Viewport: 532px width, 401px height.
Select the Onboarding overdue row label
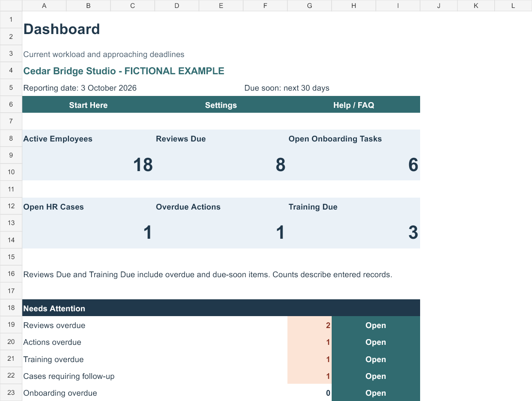click(60, 393)
